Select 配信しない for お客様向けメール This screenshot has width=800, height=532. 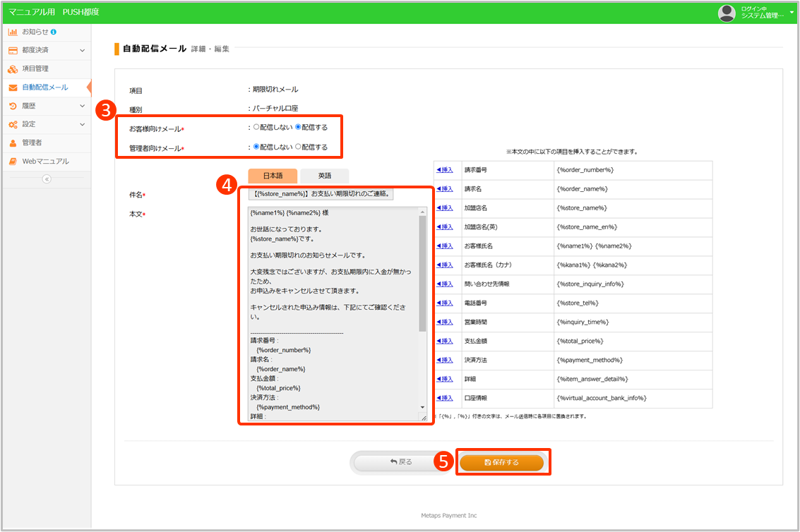[256, 128]
